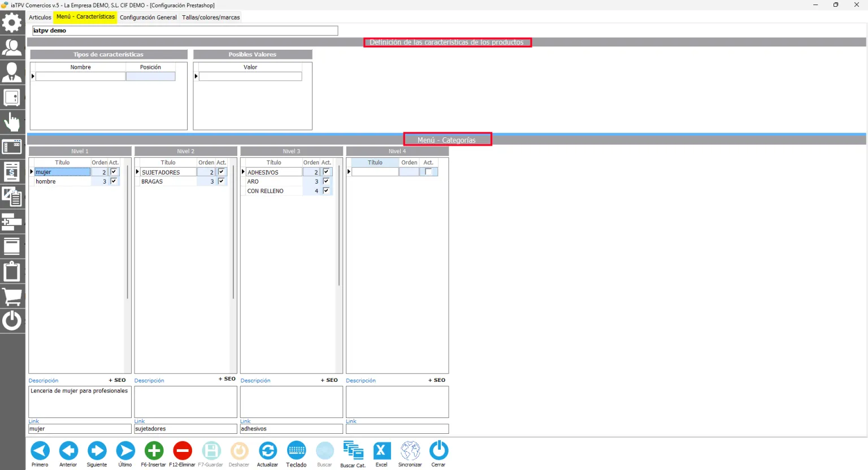
Task: Close the form with Cerrar
Action: pyautogui.click(x=439, y=454)
